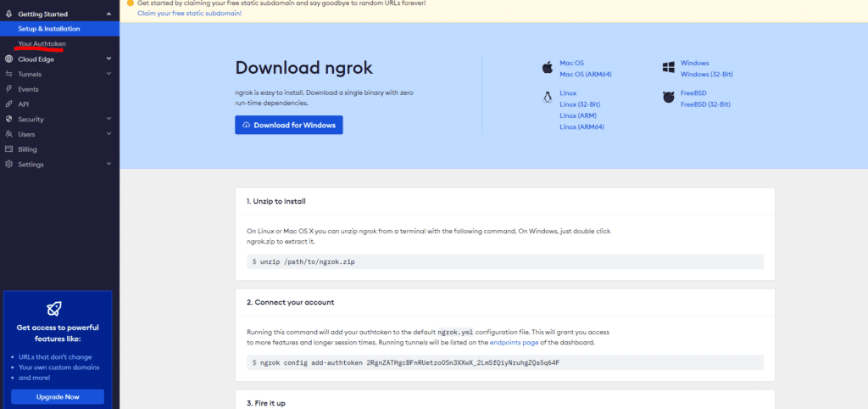The image size is (868, 409).
Task: Click the card icon beside Billing
Action: (8, 149)
